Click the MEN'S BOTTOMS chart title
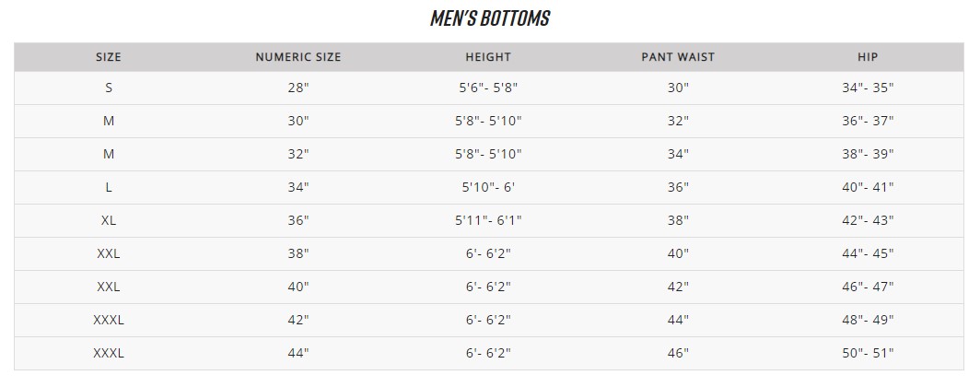980x387 pixels. click(489, 18)
